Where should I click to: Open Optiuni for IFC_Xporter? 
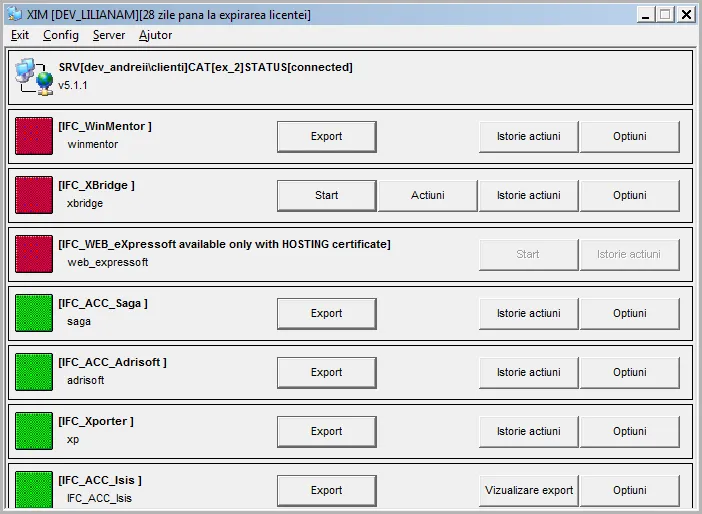[x=630, y=432]
